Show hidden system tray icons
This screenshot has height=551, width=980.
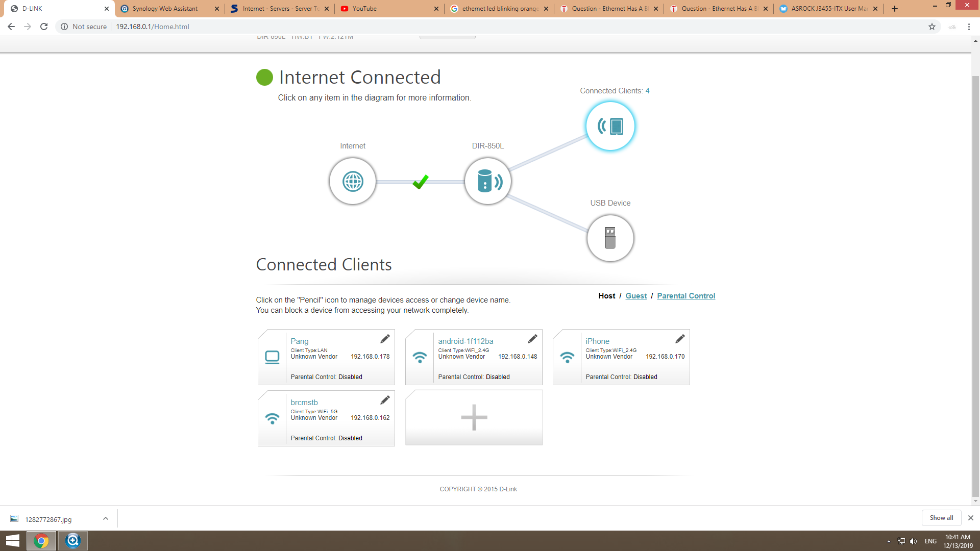coord(889,541)
